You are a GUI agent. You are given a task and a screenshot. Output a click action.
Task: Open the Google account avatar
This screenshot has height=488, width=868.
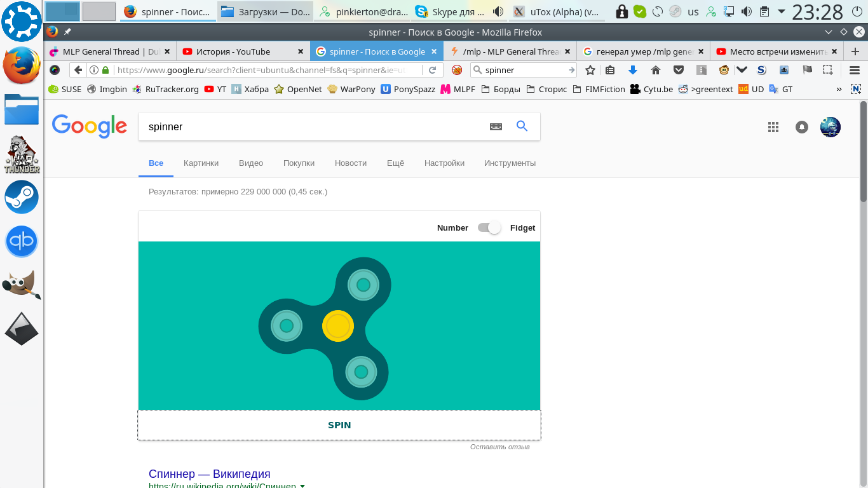click(831, 127)
